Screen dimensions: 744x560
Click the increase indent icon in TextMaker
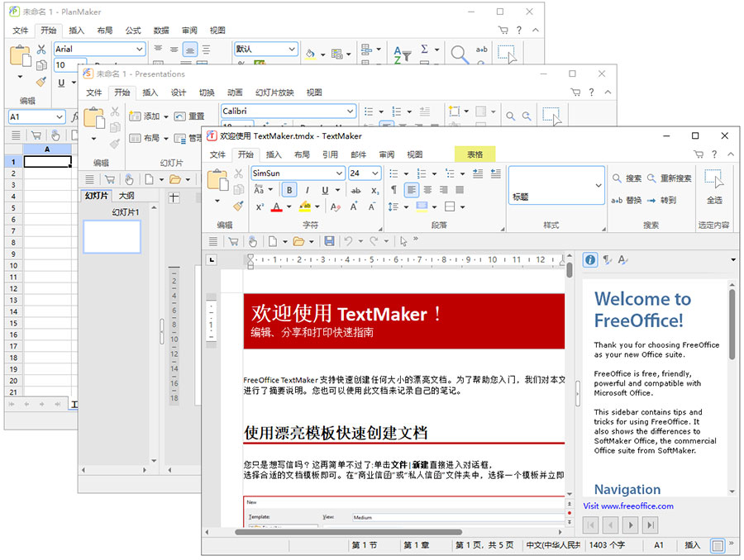478,173
